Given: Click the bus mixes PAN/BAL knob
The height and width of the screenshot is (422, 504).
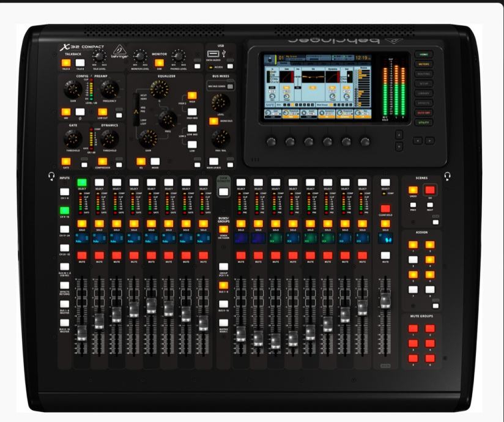Looking at the screenshot, I should (x=221, y=139).
